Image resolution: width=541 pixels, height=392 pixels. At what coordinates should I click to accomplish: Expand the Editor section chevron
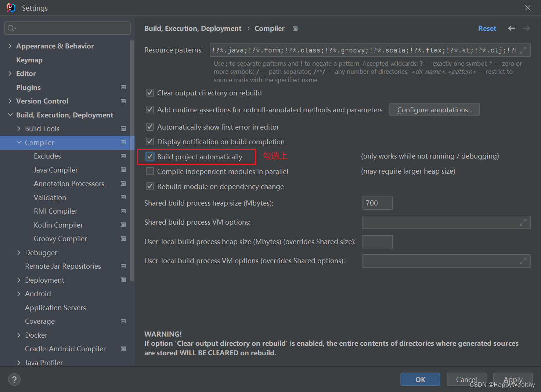point(10,73)
